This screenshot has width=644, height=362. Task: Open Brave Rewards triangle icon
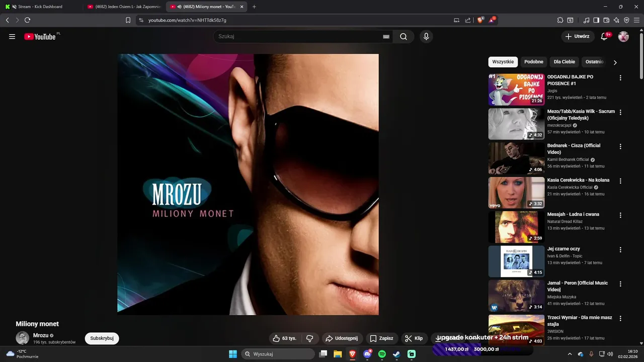(x=492, y=20)
